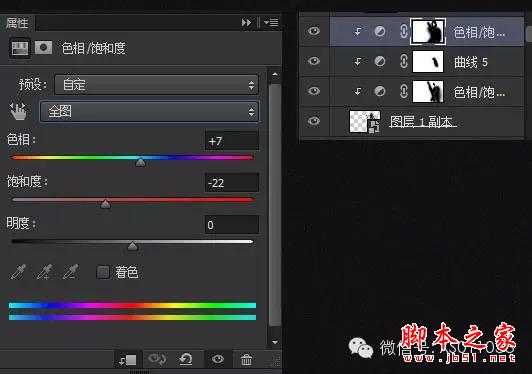Select the 属性 tab
Screen dimensions: 532x374
coord(17,23)
